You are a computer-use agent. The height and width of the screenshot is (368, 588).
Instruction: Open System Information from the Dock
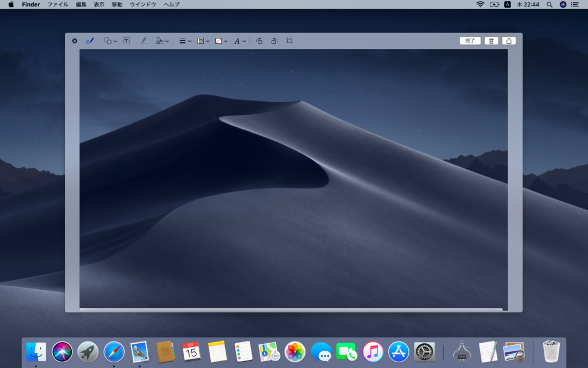point(462,352)
